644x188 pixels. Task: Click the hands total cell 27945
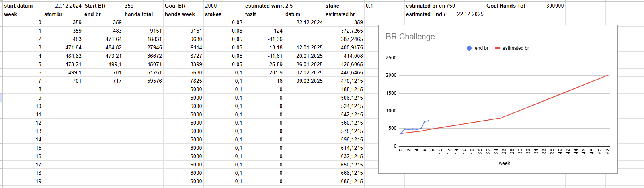[143, 47]
